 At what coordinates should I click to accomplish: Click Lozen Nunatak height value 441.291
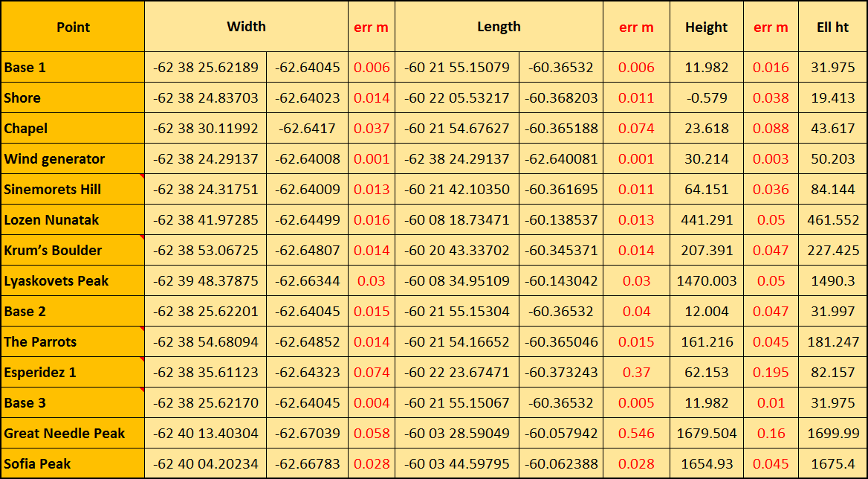706,220
